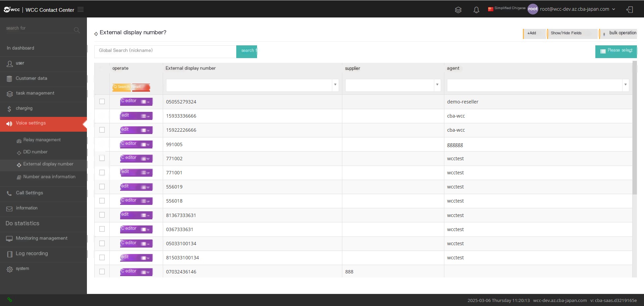Click the Show/Hide Fields button

(572, 33)
